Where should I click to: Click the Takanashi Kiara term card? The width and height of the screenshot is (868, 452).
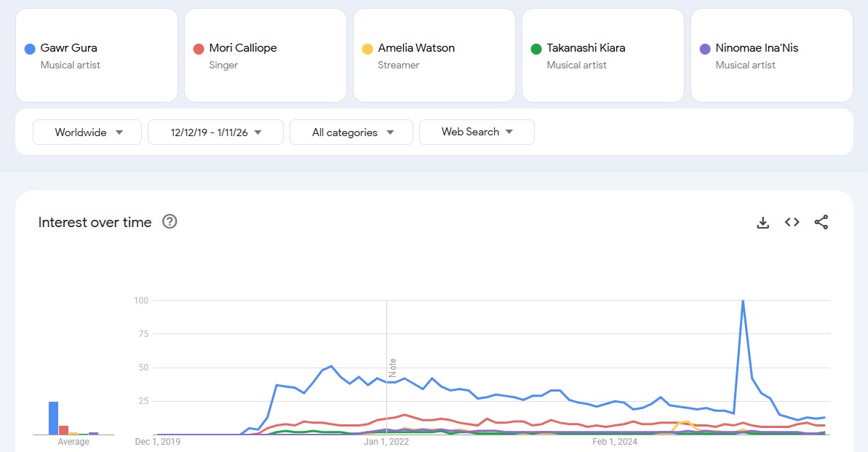(x=603, y=55)
